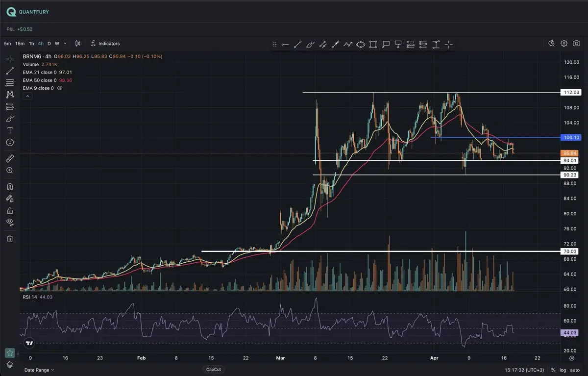Toggle magnet mode in left sidebar
Viewport: 588px width, 376px height.
[10, 187]
